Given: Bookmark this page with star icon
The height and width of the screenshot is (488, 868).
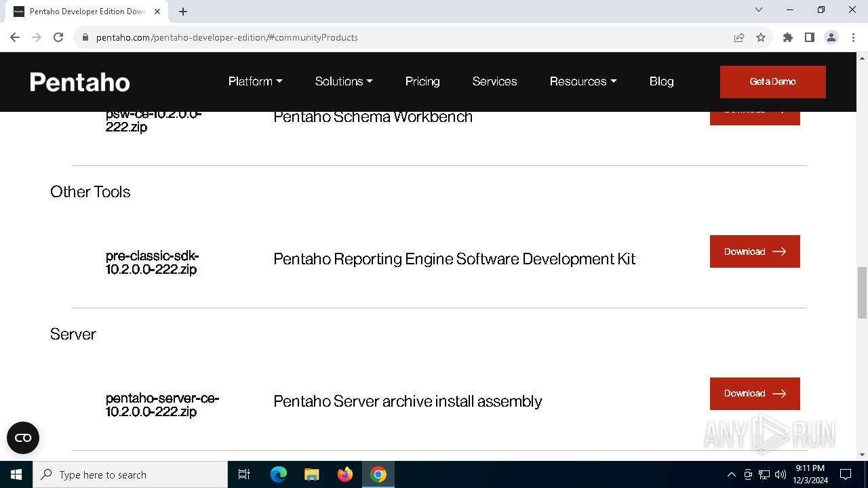Looking at the screenshot, I should point(761,37).
